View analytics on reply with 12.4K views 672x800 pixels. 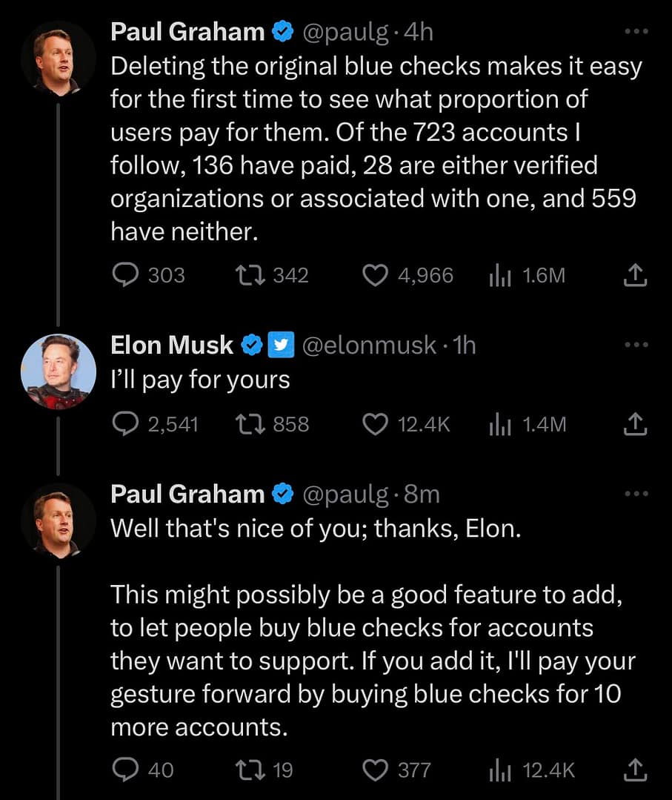pyautogui.click(x=499, y=770)
